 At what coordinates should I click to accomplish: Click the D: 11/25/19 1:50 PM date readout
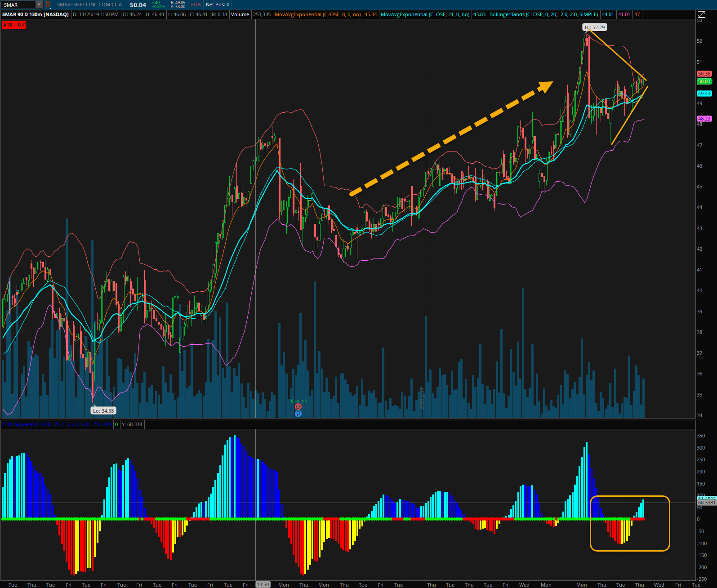tap(96, 14)
